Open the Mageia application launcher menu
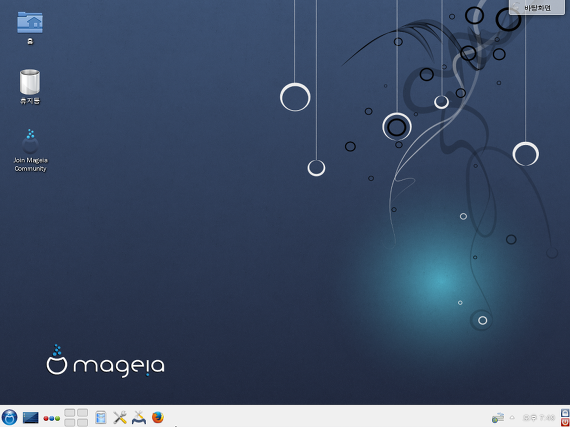The width and height of the screenshot is (570, 427). [9, 417]
